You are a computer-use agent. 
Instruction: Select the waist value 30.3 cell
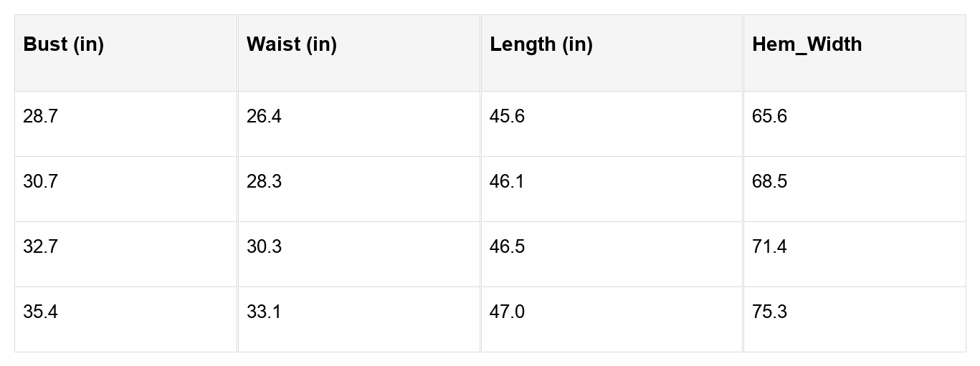[x=264, y=247]
